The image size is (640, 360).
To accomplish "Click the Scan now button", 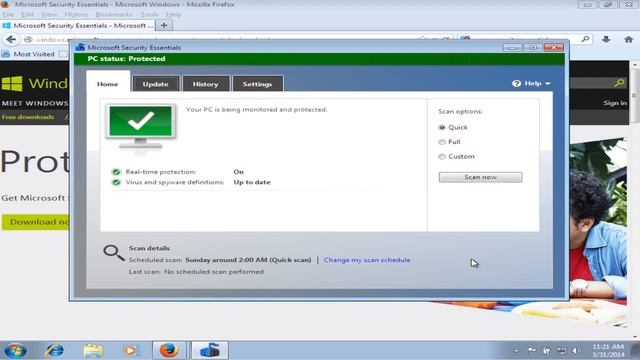I will [480, 177].
